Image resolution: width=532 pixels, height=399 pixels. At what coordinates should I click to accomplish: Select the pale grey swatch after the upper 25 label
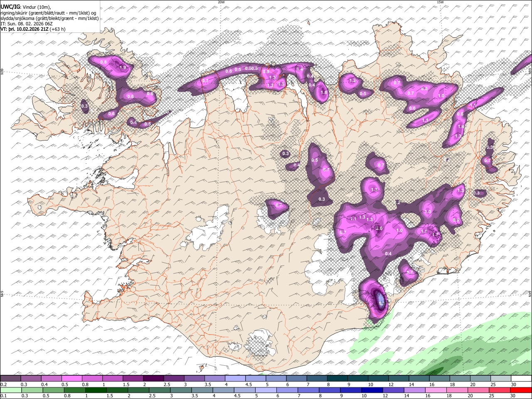501,378
